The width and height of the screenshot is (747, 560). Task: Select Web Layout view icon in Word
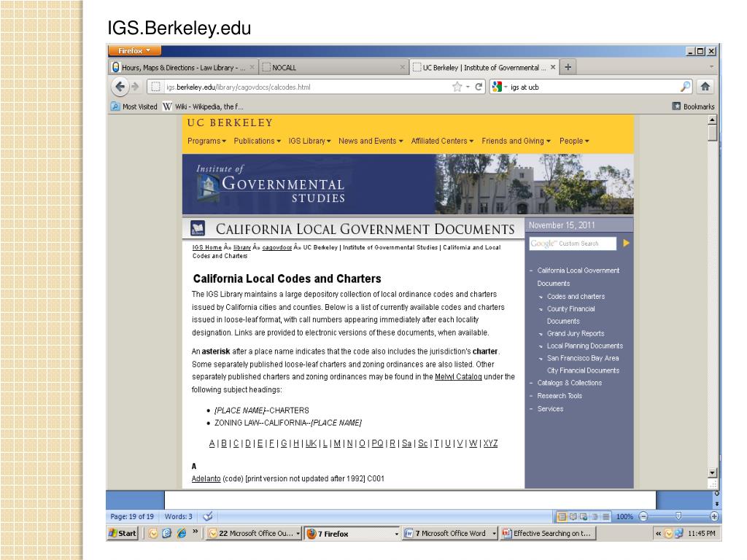pyautogui.click(x=584, y=516)
